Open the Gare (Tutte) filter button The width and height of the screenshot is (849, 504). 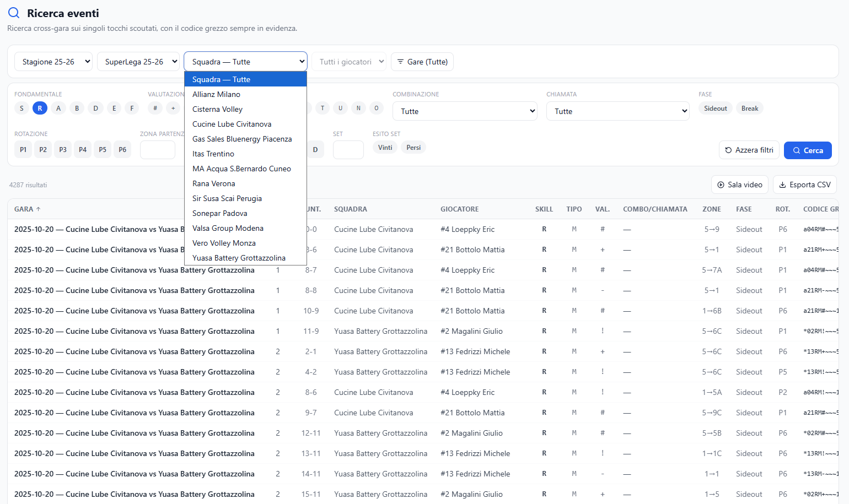click(x=422, y=62)
